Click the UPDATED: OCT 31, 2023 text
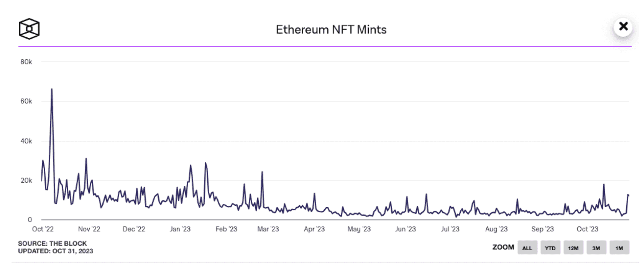 tap(55, 251)
